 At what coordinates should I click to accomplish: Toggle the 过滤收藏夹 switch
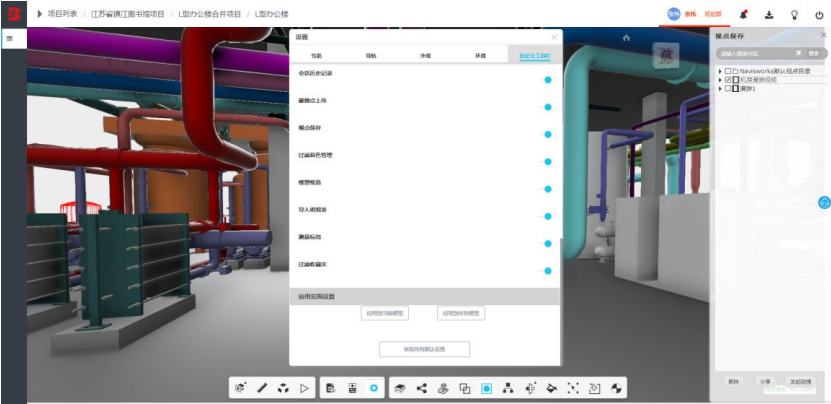coord(546,271)
